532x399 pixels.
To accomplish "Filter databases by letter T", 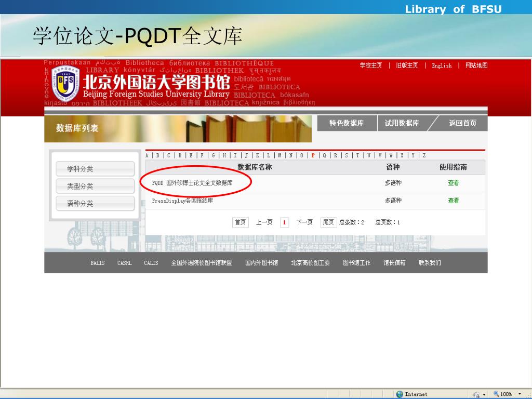I will click(x=357, y=155).
